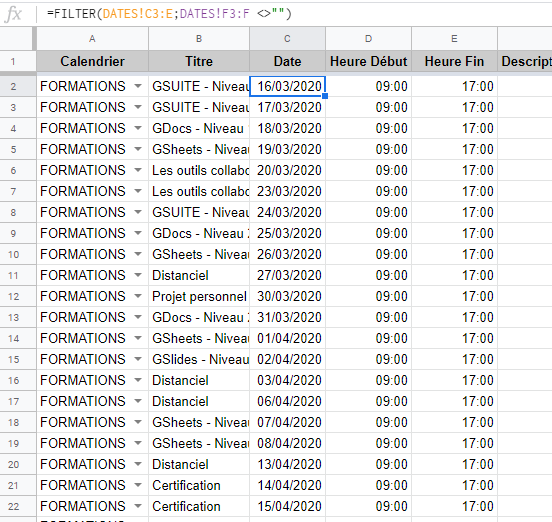Click the Certification cell in row 22
The image size is (552, 522).
pyautogui.click(x=199, y=506)
